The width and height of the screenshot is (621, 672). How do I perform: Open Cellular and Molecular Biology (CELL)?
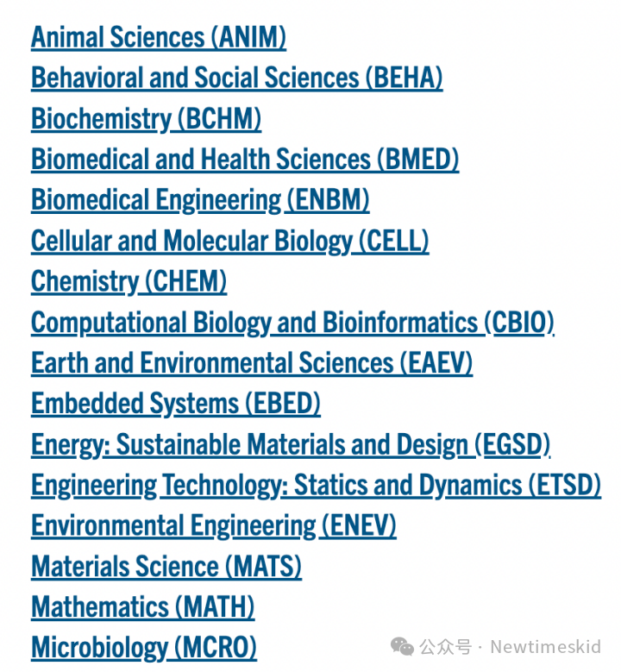click(x=230, y=242)
